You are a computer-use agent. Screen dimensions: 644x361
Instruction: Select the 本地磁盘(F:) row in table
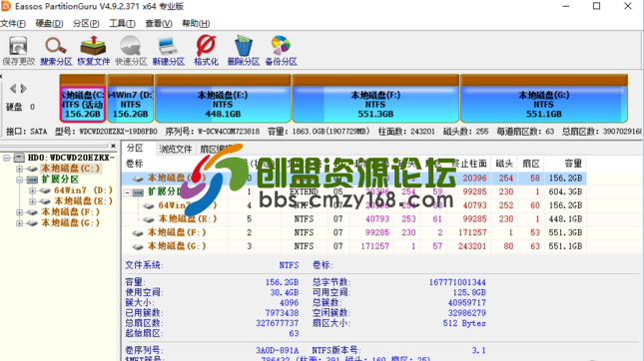(x=354, y=232)
